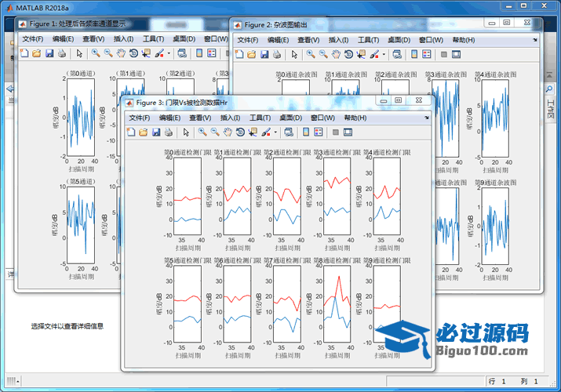Enable Pan hand tool in Figure 3
Screen dimensions: 561x392
228,132
